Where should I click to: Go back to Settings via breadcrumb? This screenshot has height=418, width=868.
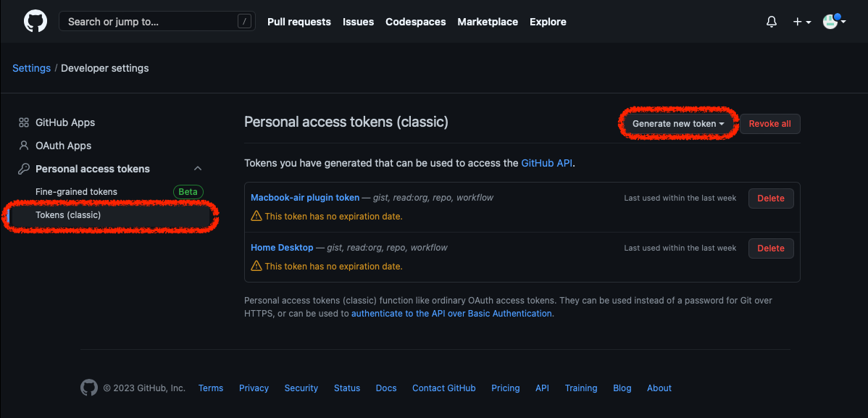[x=32, y=68]
